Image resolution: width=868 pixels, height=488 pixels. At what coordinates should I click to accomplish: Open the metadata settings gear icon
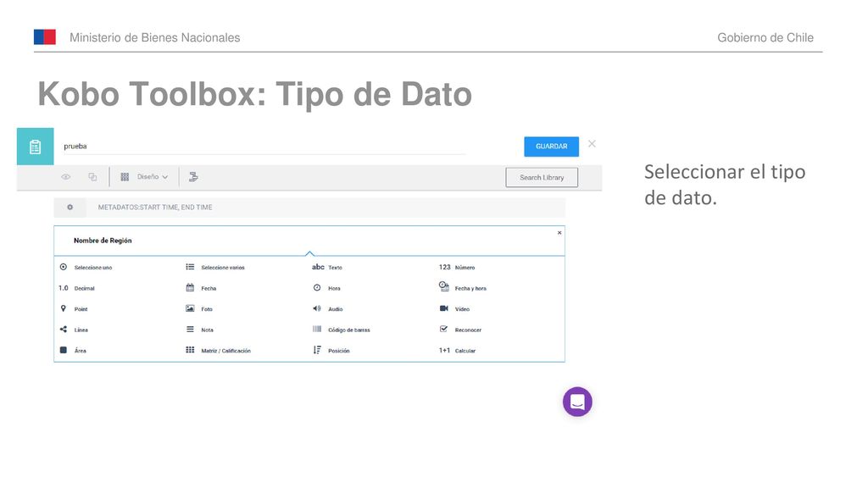70,207
